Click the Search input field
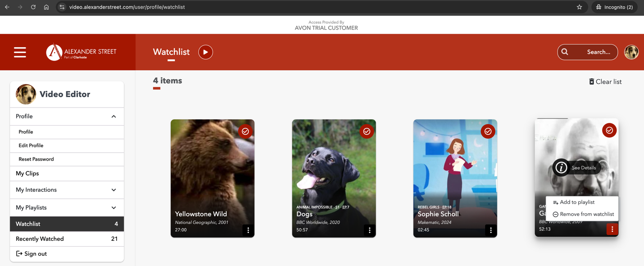The width and height of the screenshot is (644, 266). pyautogui.click(x=593, y=52)
